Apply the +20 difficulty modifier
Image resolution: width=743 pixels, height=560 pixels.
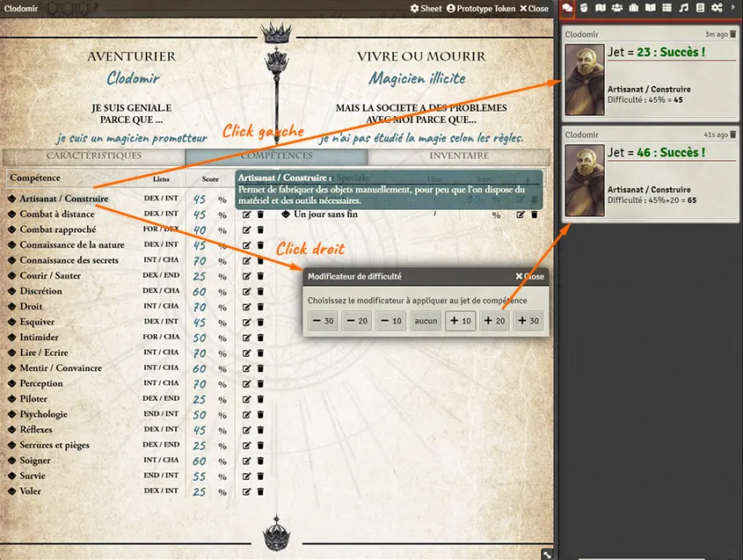(x=494, y=321)
